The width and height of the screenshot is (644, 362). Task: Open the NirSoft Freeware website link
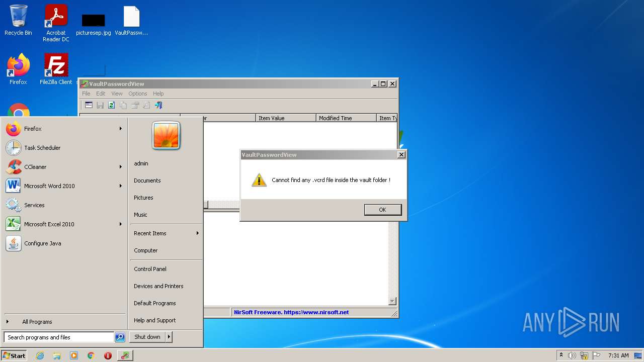[x=291, y=312]
